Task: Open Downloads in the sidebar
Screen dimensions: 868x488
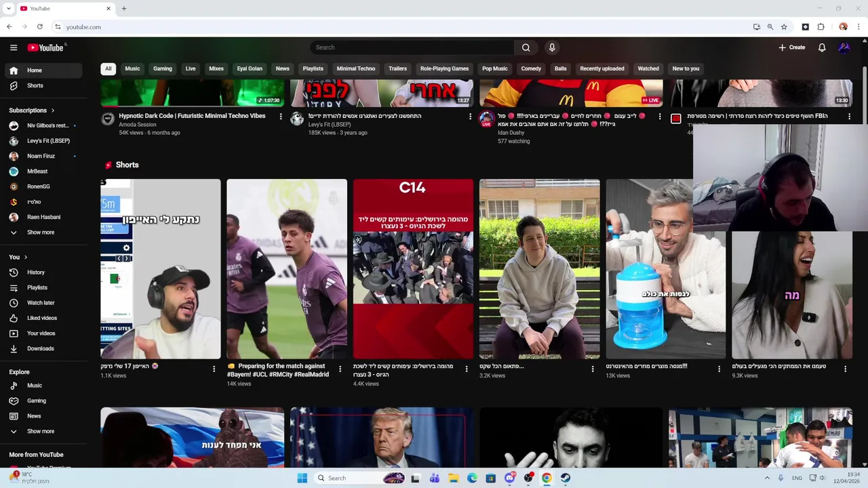Action: [x=43, y=348]
